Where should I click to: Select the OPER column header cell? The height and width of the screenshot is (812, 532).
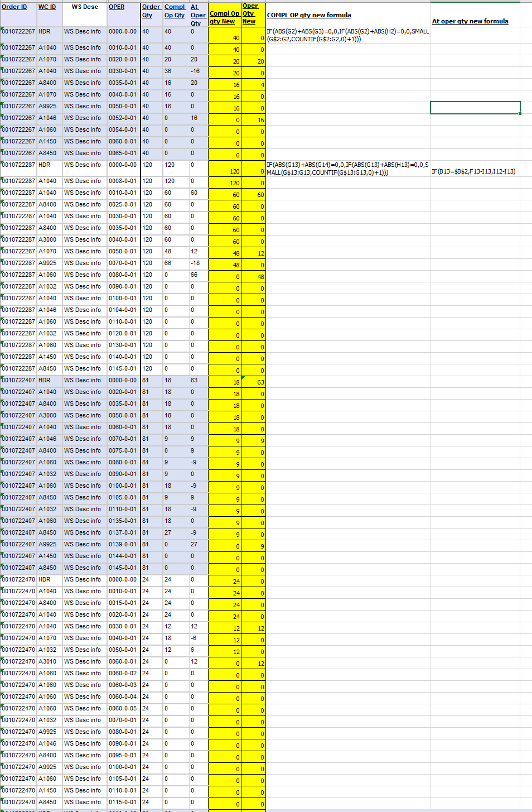click(123, 14)
